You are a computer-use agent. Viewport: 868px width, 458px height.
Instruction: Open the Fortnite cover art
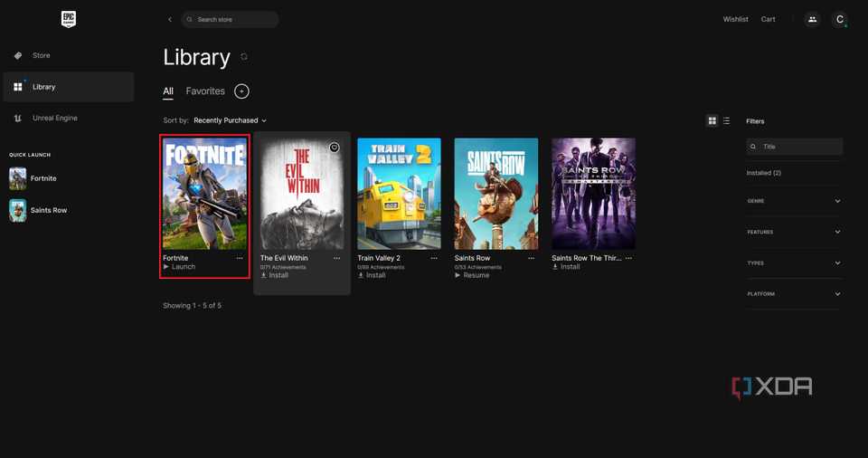[205, 194]
